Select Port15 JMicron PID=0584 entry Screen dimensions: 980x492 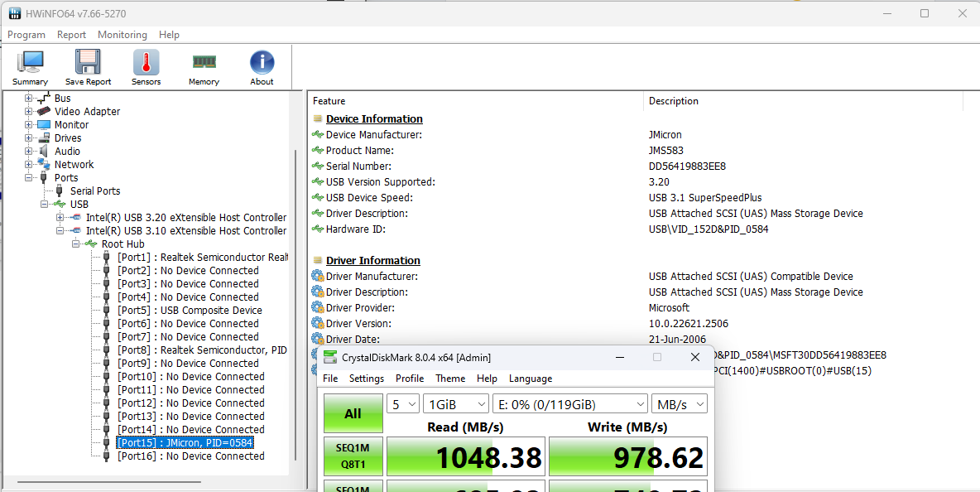click(185, 442)
